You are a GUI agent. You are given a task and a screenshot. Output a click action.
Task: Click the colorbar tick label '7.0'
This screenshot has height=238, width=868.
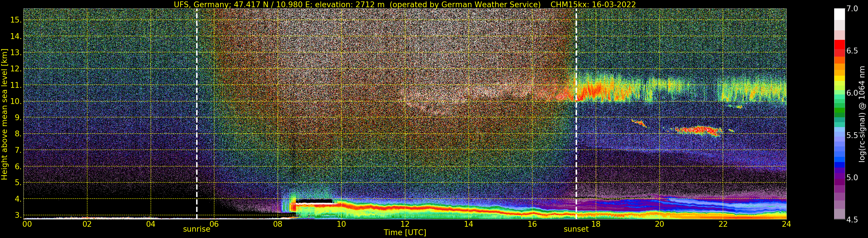coord(852,9)
